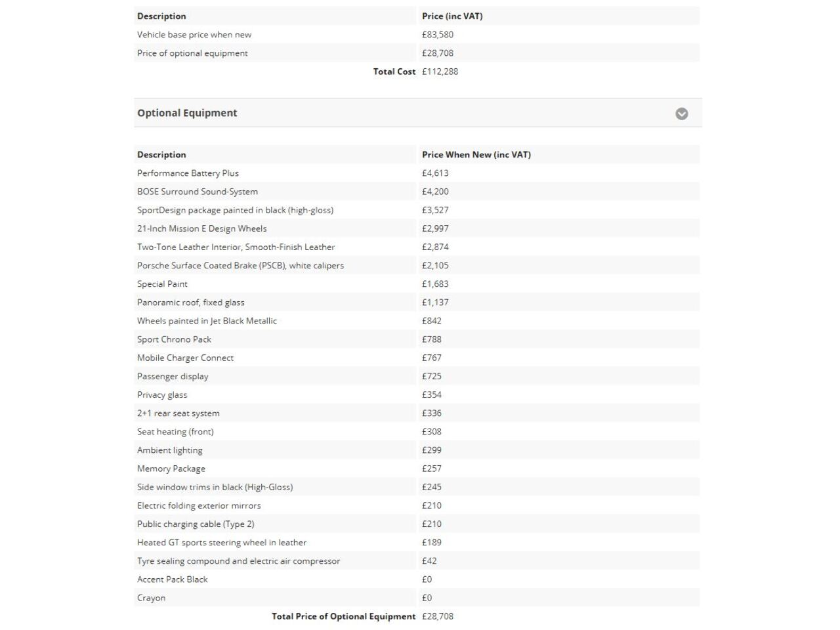Click the Price When New column header
840x630 pixels.
tap(476, 155)
